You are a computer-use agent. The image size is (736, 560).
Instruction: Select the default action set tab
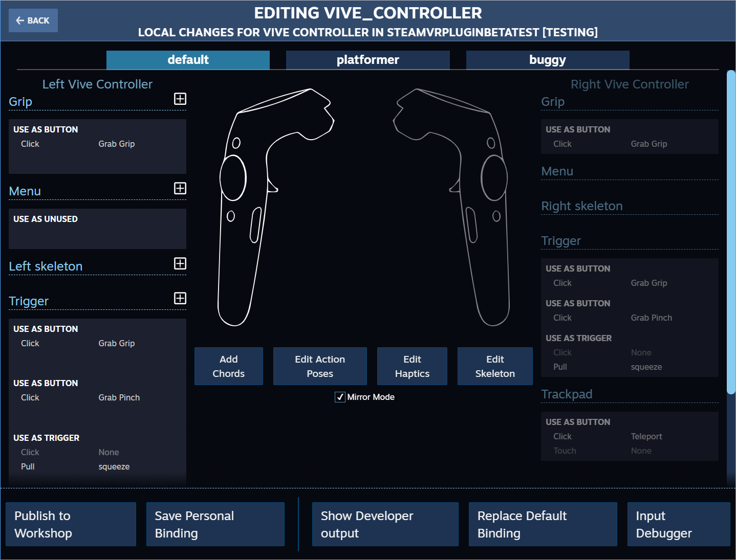point(188,60)
